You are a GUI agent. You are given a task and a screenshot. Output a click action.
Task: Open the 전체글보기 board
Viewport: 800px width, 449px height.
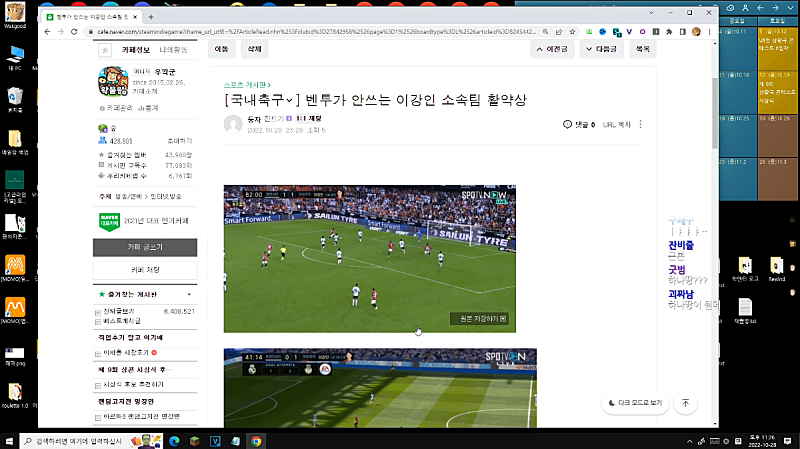tap(119, 311)
